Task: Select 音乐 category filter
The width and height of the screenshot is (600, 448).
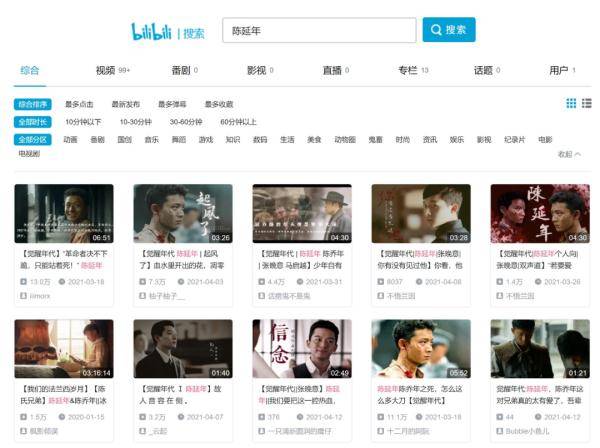Action: click(152, 140)
